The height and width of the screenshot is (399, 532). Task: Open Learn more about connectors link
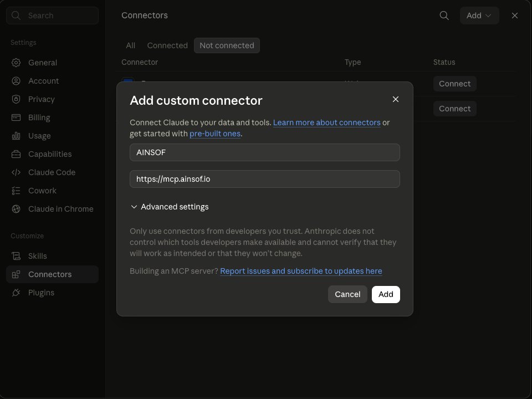click(327, 122)
